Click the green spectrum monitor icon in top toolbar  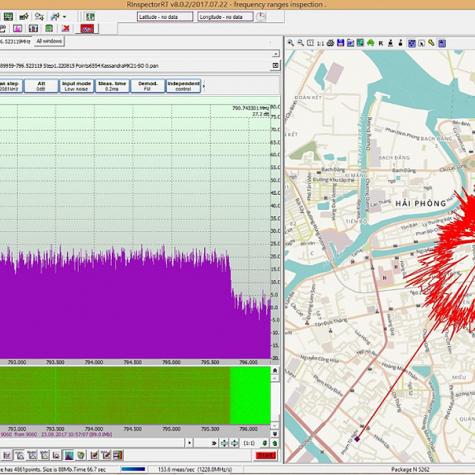click(8, 16)
